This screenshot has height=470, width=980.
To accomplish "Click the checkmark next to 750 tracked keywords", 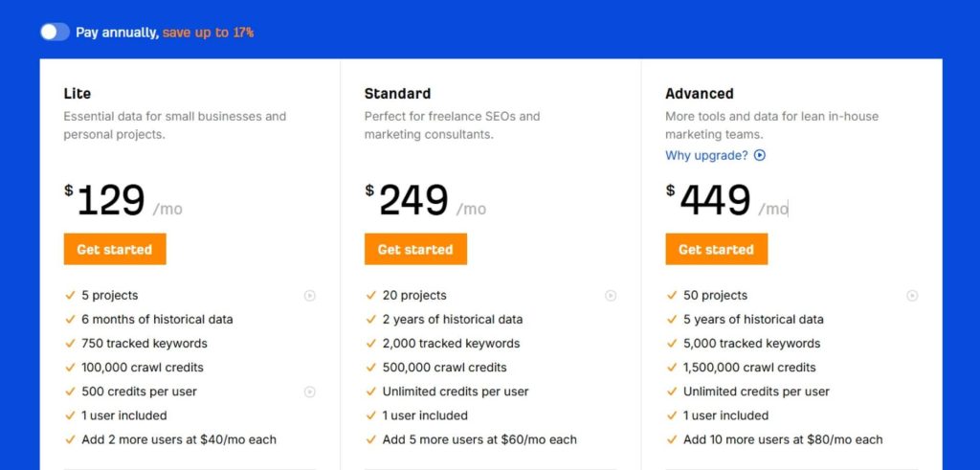I will tap(70, 344).
